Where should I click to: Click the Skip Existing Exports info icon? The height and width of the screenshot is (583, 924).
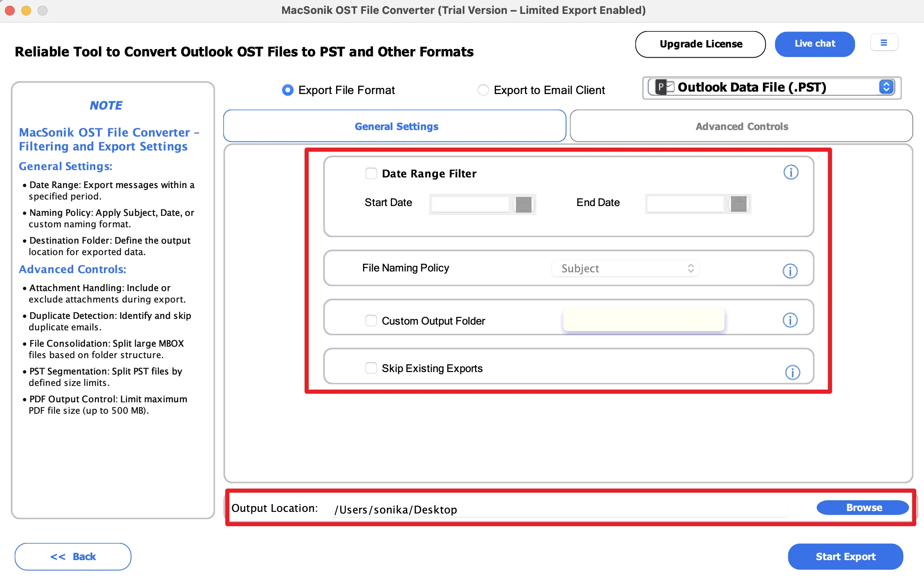point(792,372)
